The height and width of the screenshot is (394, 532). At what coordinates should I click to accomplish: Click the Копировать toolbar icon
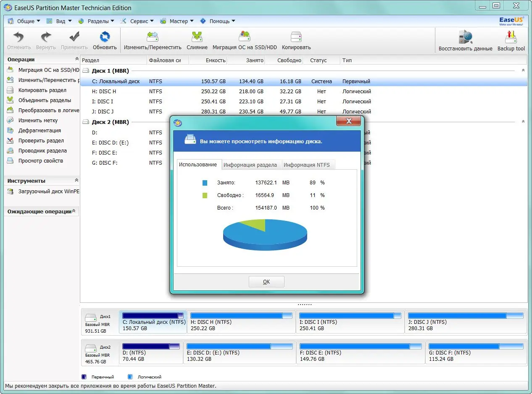click(x=296, y=37)
